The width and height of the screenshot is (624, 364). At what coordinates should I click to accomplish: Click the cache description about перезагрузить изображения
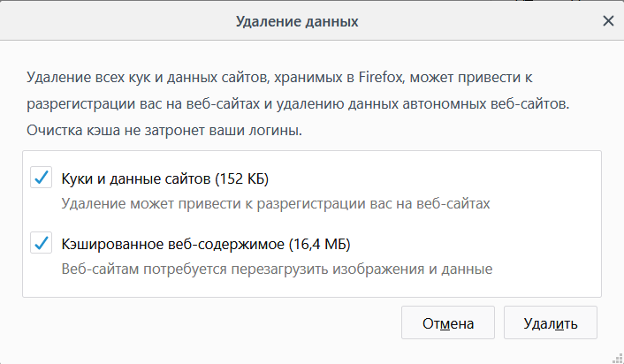coord(277,268)
